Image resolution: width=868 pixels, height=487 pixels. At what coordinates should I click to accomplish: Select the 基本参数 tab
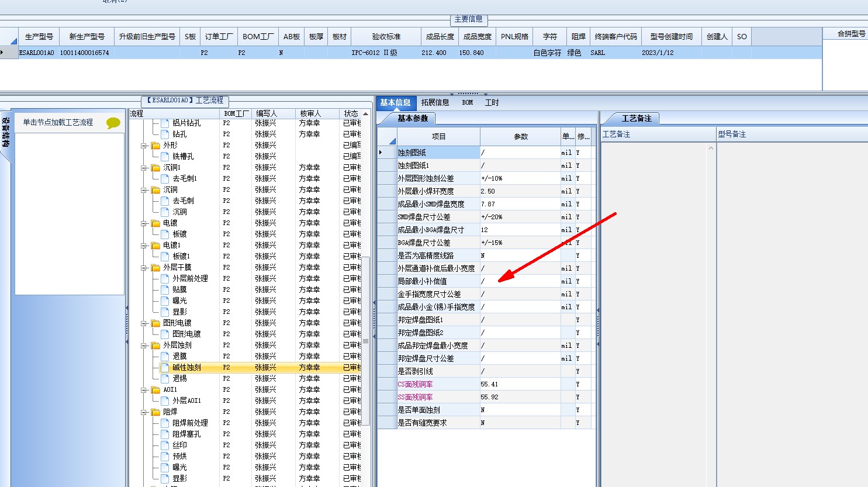[x=413, y=119]
